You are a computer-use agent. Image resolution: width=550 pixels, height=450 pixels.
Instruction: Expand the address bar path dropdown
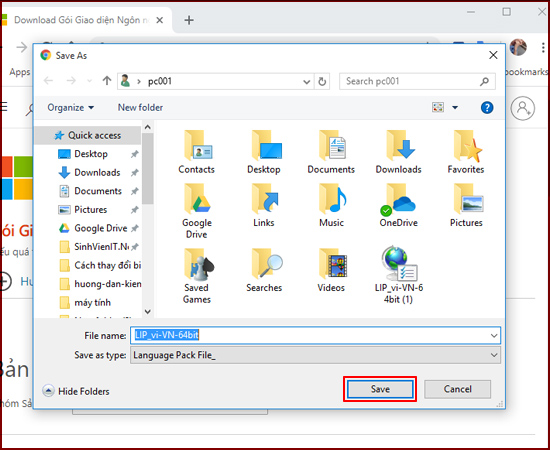pyautogui.click(x=307, y=82)
